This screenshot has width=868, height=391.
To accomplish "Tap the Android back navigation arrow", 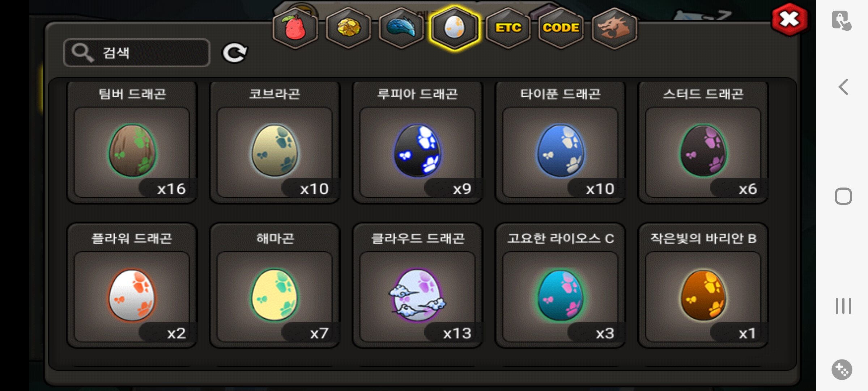I will coord(843,87).
